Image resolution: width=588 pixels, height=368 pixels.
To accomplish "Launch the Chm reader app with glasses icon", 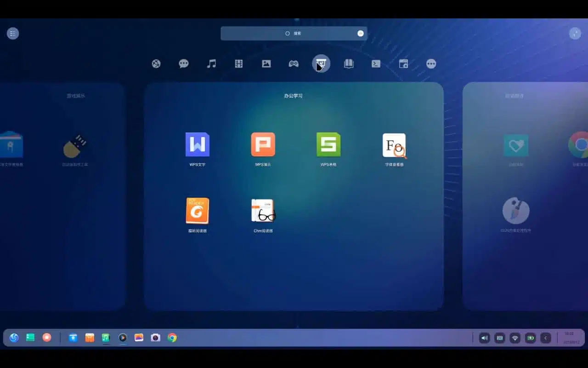I will [x=263, y=211].
